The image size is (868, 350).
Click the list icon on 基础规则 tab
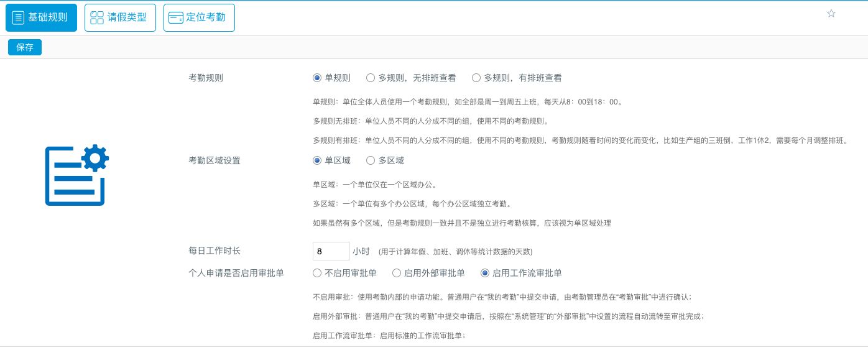18,17
